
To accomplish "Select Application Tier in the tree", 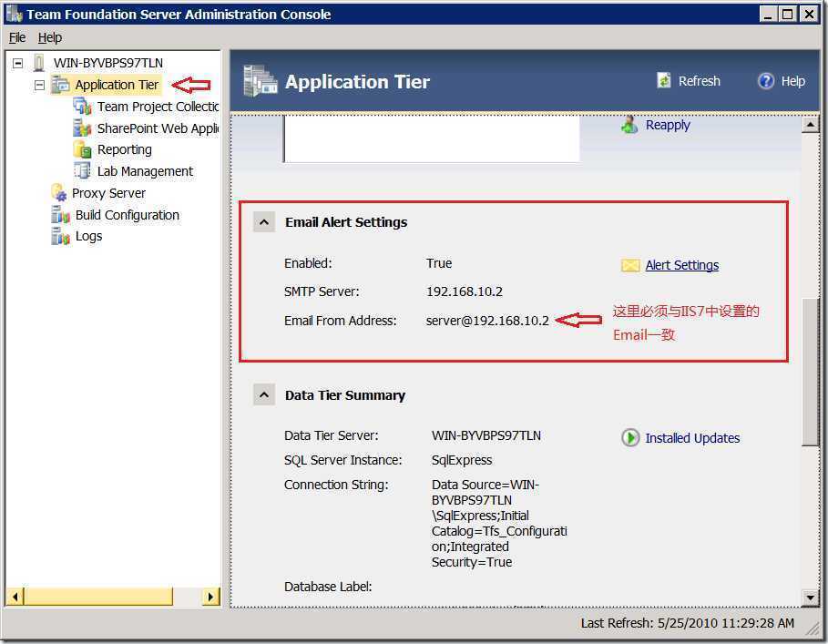I will [117, 85].
